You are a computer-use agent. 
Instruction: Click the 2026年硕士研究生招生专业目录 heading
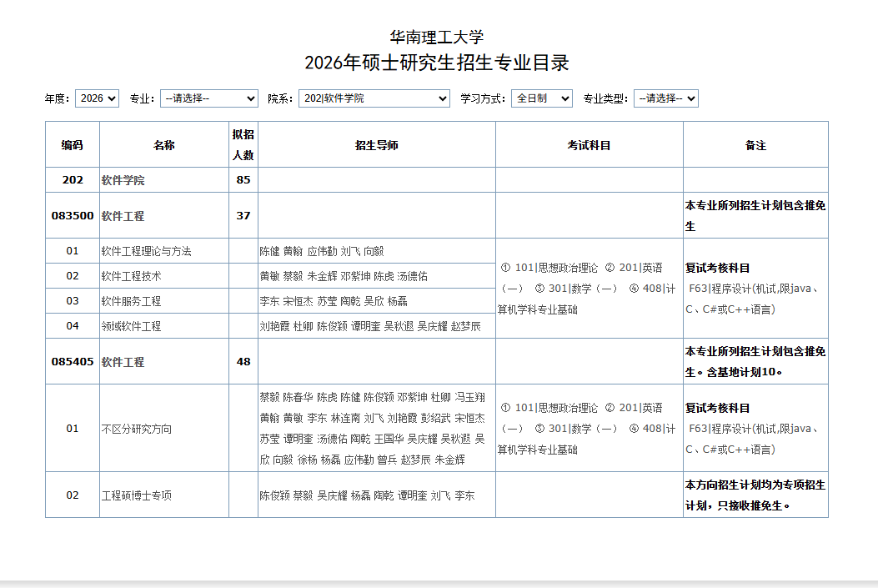click(x=437, y=63)
